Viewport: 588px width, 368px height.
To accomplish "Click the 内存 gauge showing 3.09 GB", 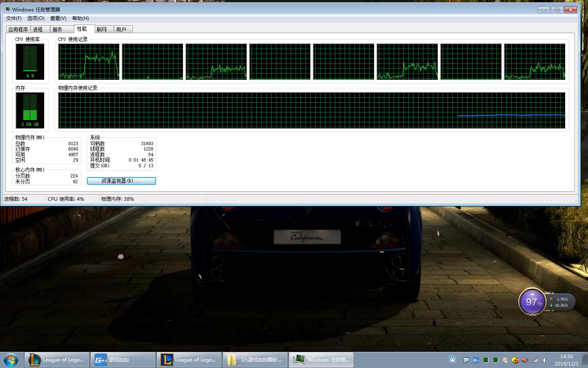I will click(30, 110).
